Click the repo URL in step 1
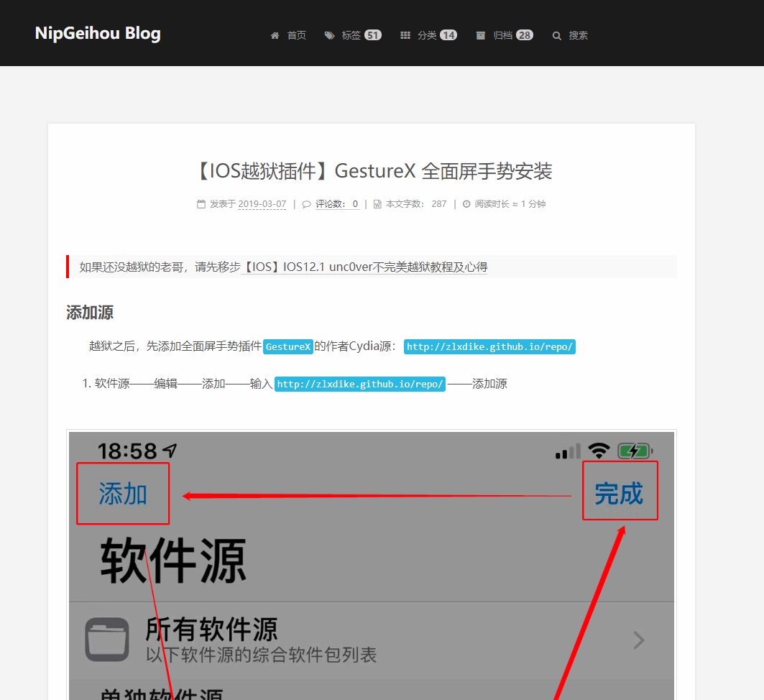This screenshot has width=764, height=700. click(360, 384)
